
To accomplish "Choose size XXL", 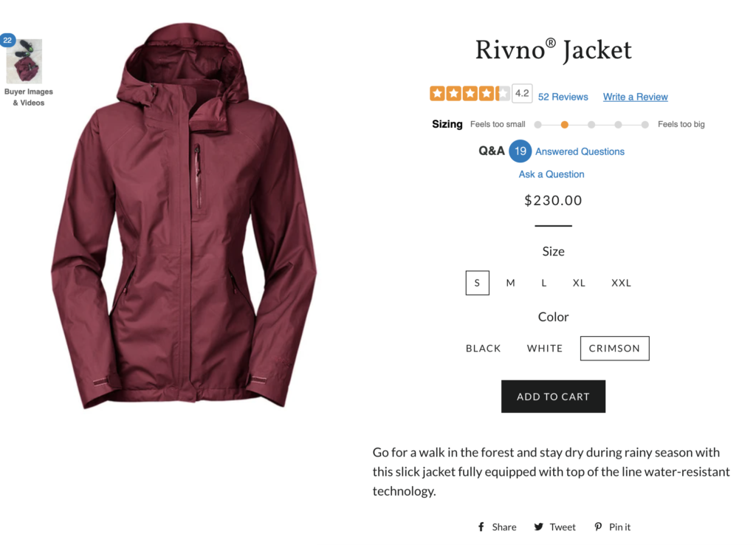I will pos(621,283).
